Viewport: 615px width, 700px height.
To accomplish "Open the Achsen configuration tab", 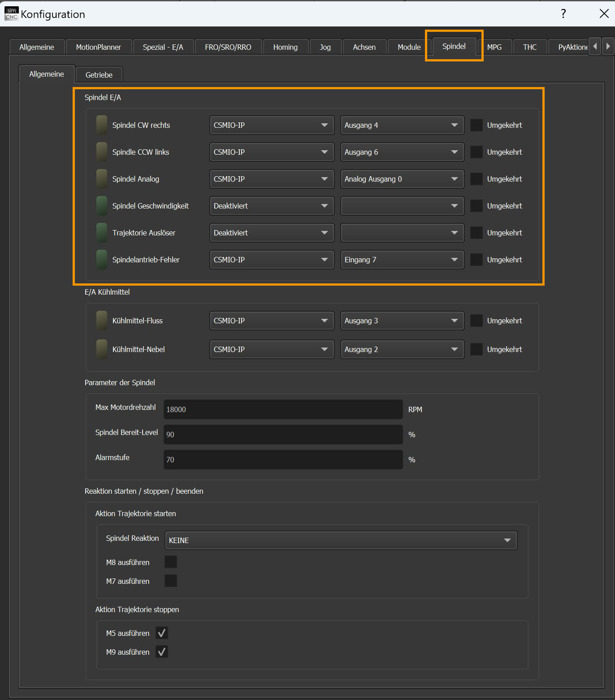I will [x=364, y=47].
